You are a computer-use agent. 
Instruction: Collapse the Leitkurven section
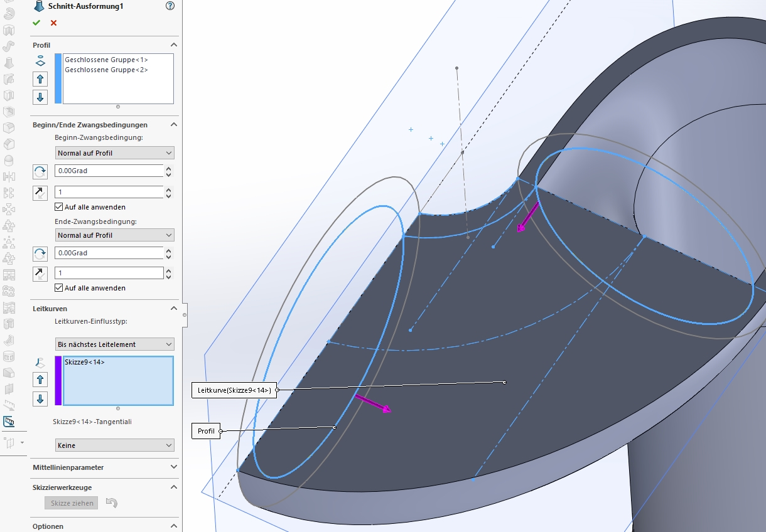pos(174,309)
